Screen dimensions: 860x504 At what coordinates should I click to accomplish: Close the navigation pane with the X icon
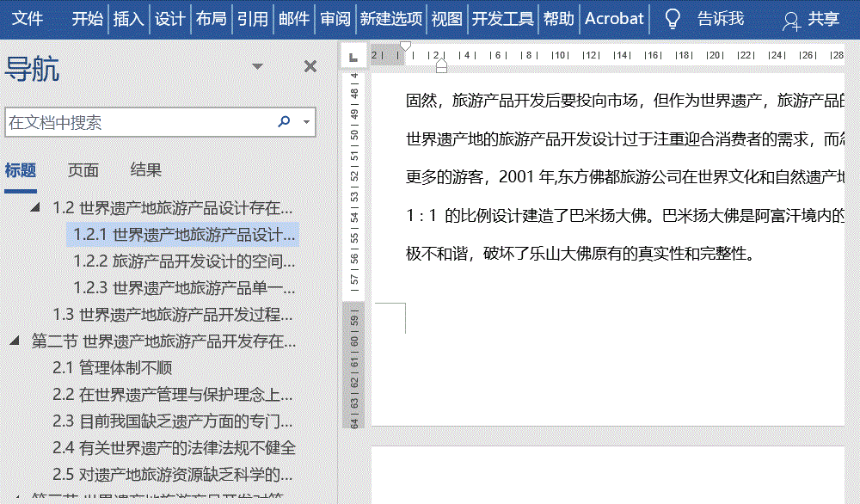(310, 65)
